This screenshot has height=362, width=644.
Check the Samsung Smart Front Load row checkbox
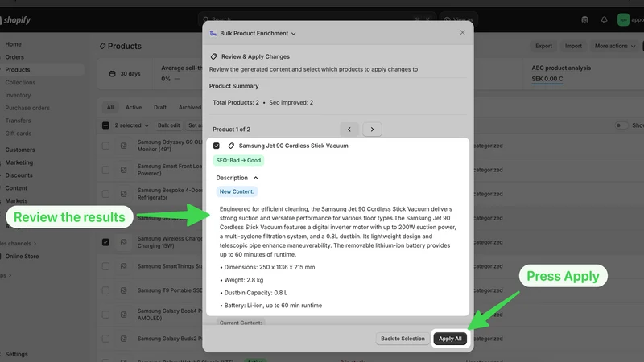(105, 170)
